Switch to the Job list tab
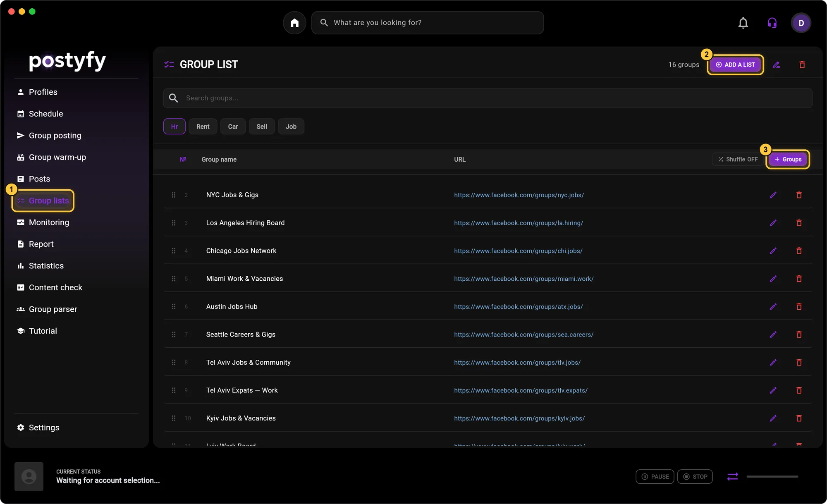The height and width of the screenshot is (504, 827). pos(291,127)
